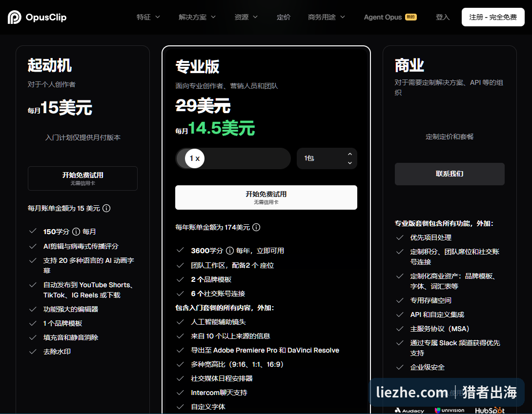The height and width of the screenshot is (414, 532).
Task: Click the 去除水印 feature
Action: 57,352
